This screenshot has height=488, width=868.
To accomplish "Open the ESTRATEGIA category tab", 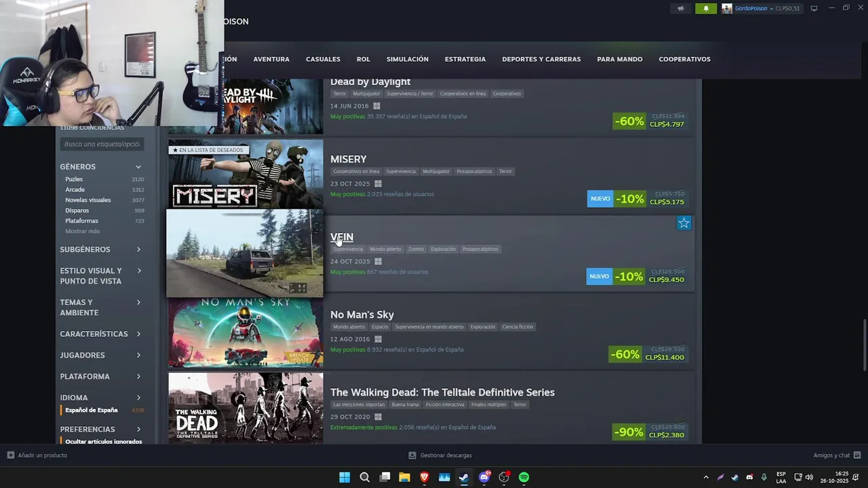I will tap(465, 59).
